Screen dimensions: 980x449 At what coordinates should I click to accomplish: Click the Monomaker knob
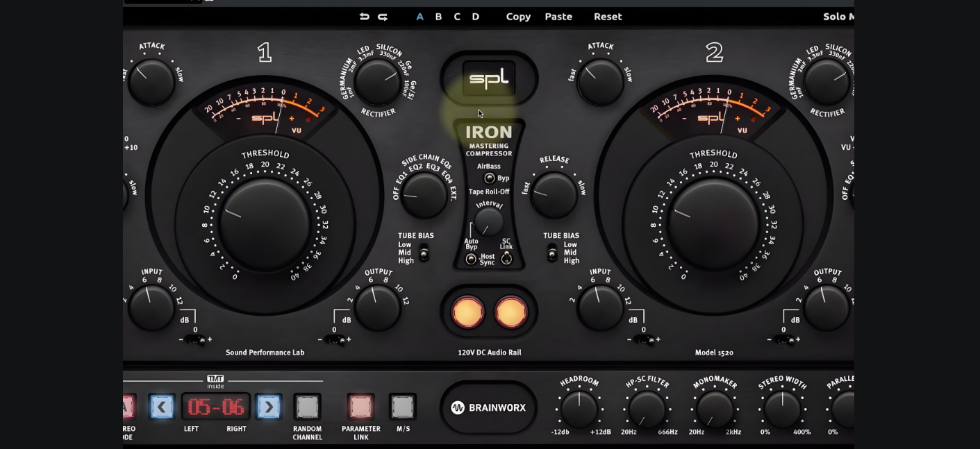(x=715, y=409)
